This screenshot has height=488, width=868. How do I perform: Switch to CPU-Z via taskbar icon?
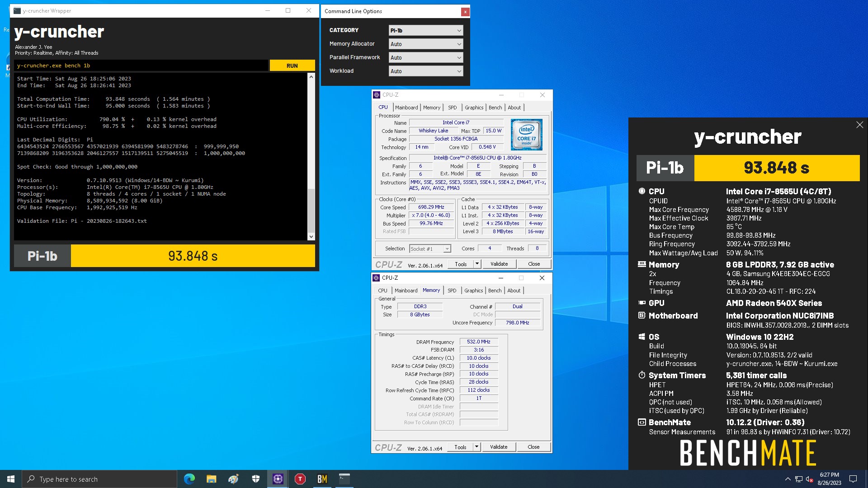(x=278, y=479)
